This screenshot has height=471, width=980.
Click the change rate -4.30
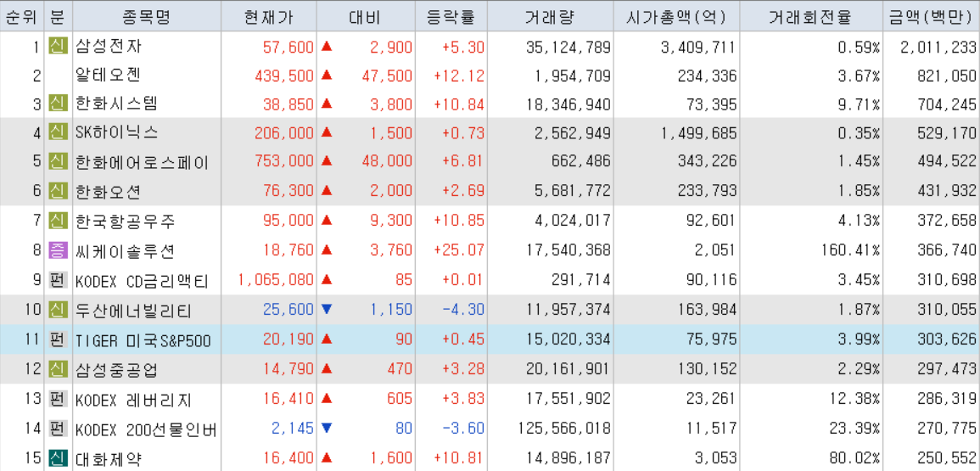click(x=463, y=311)
